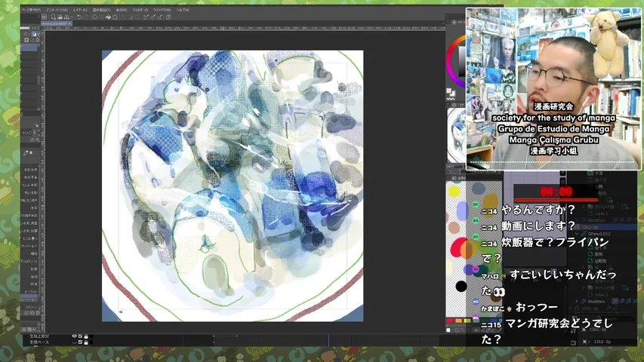Toggle the second snap ruler icon
The width and height of the screenshot is (644, 362).
(x=153, y=17)
